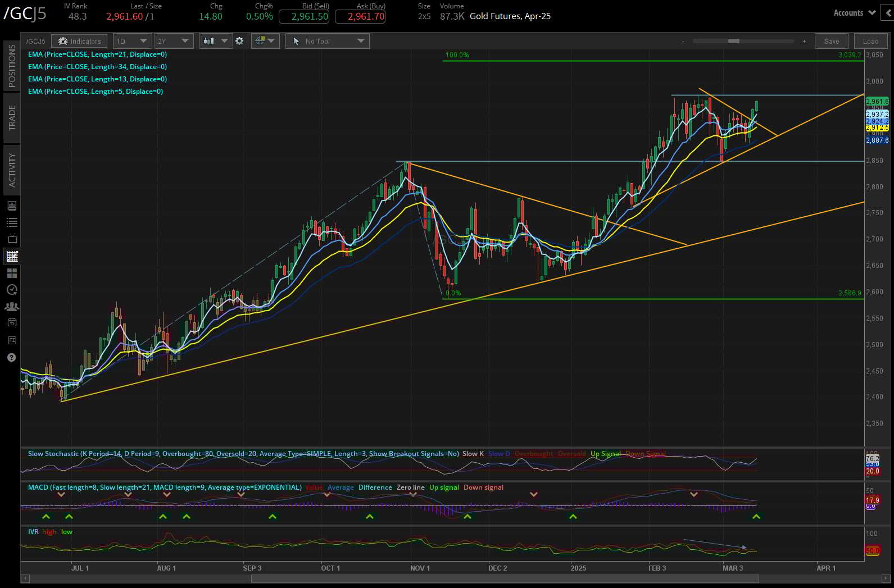Switch to the ACTIVITY vertical tab

12,170
